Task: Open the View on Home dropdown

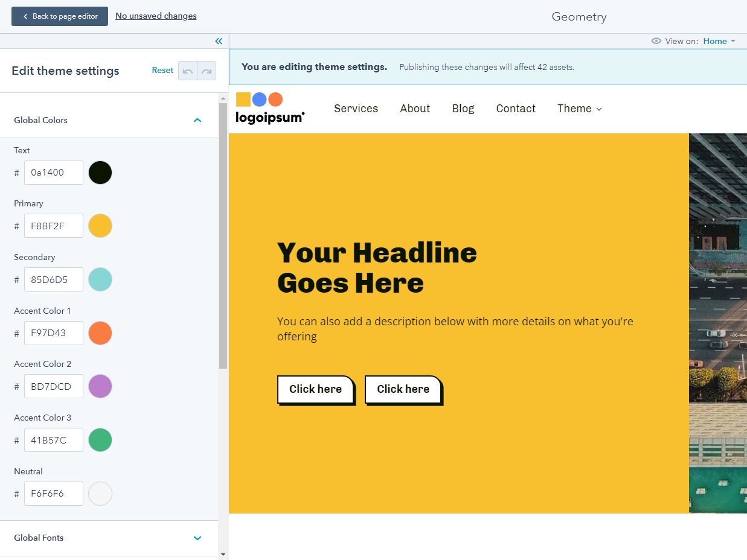Action: point(719,41)
